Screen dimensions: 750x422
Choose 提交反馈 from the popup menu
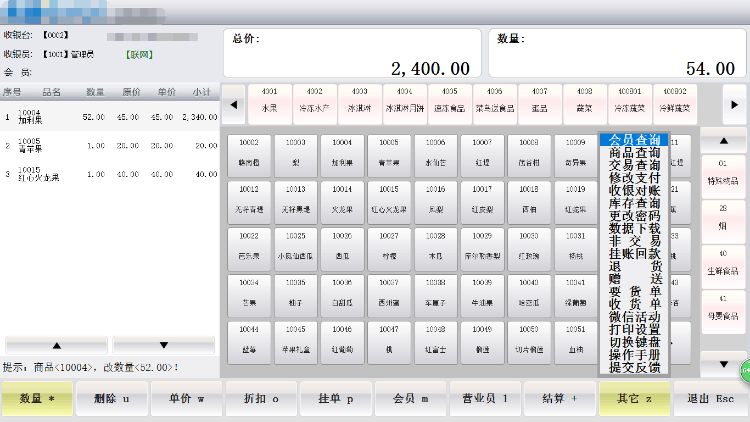634,367
